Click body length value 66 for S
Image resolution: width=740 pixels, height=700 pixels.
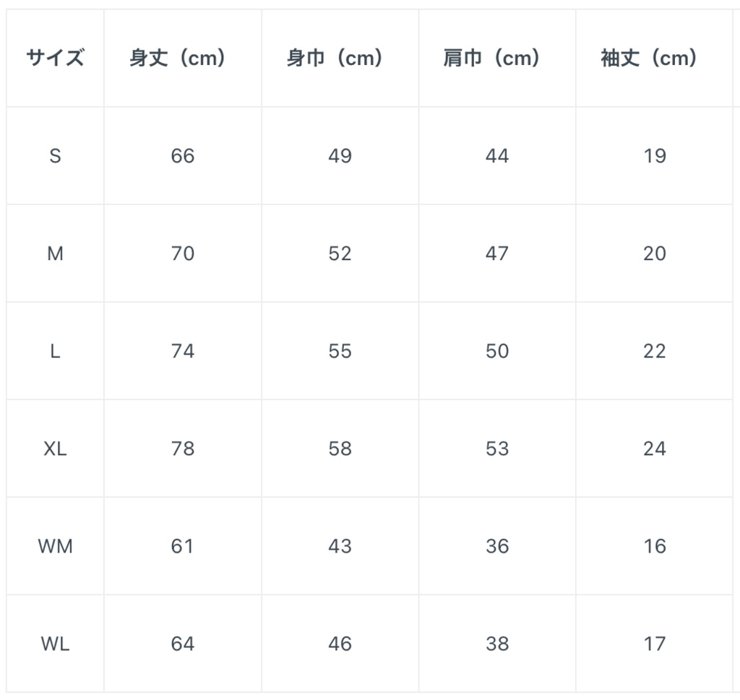click(x=183, y=156)
